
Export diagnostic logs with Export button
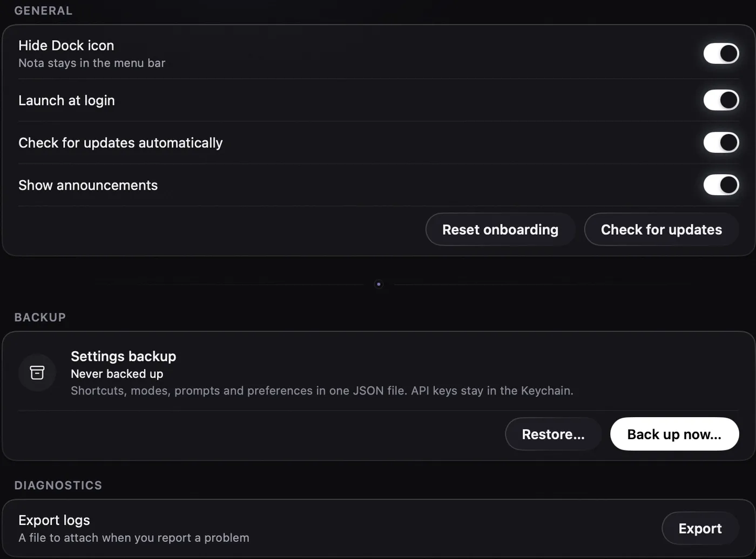pyautogui.click(x=700, y=528)
